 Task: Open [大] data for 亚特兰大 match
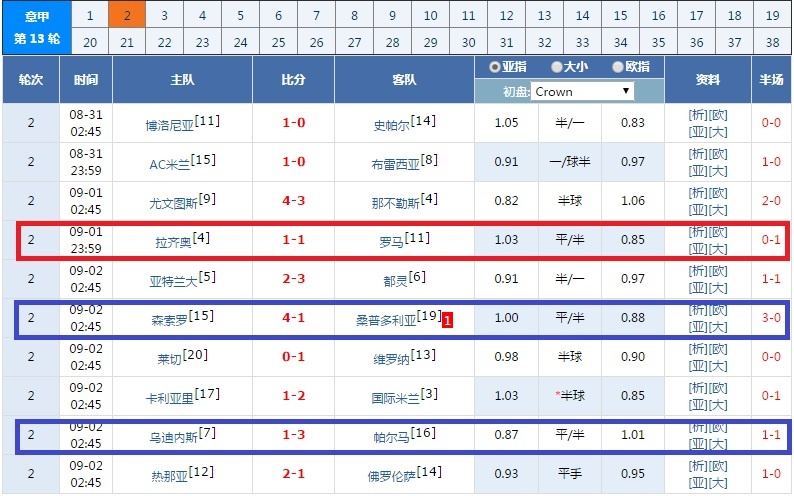click(x=718, y=287)
